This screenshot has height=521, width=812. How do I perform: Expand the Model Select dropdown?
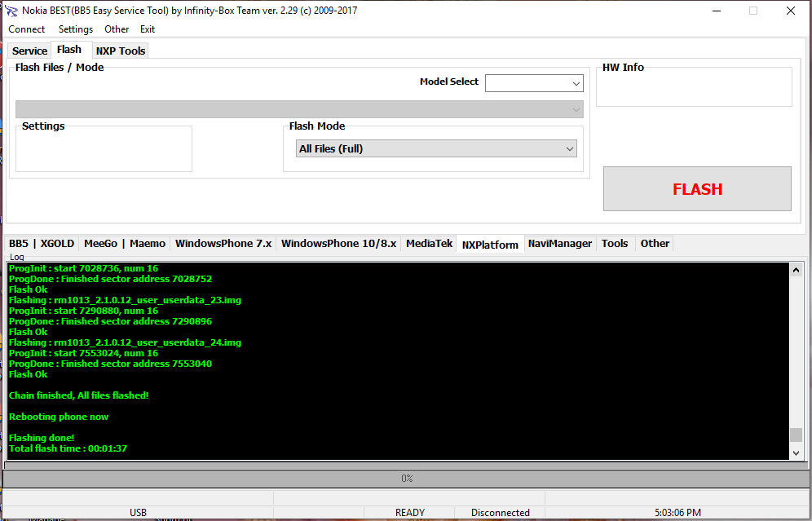coord(534,83)
